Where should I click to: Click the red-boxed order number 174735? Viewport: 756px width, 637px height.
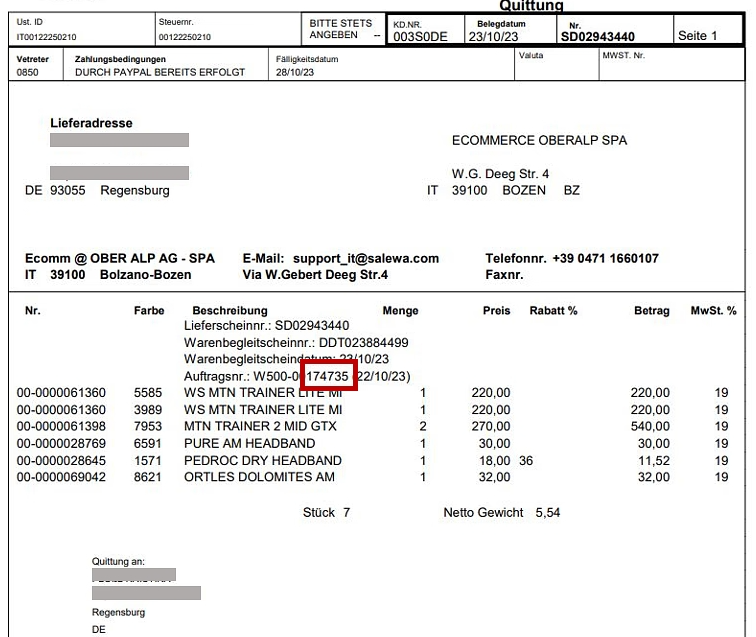(328, 375)
